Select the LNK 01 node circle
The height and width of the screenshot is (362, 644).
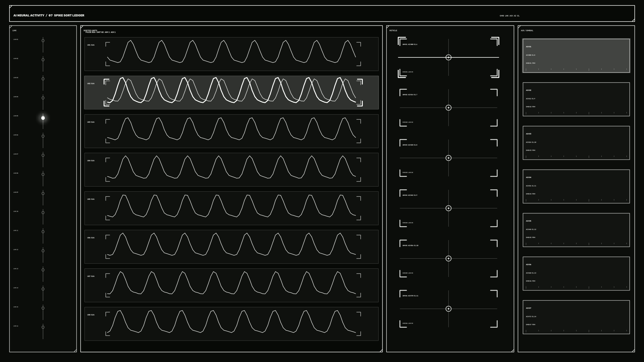tap(43, 40)
